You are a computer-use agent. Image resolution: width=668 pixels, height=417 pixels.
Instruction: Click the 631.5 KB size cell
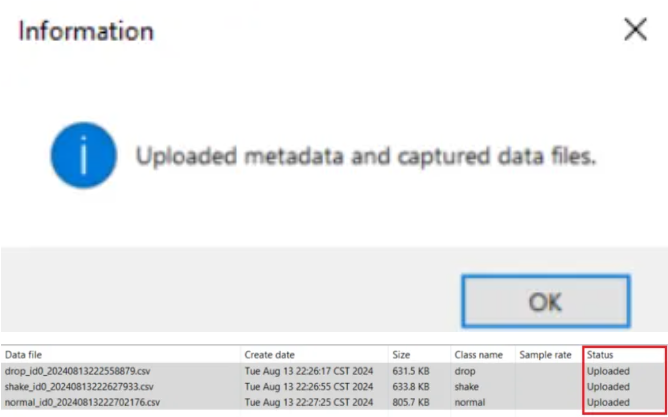411,371
